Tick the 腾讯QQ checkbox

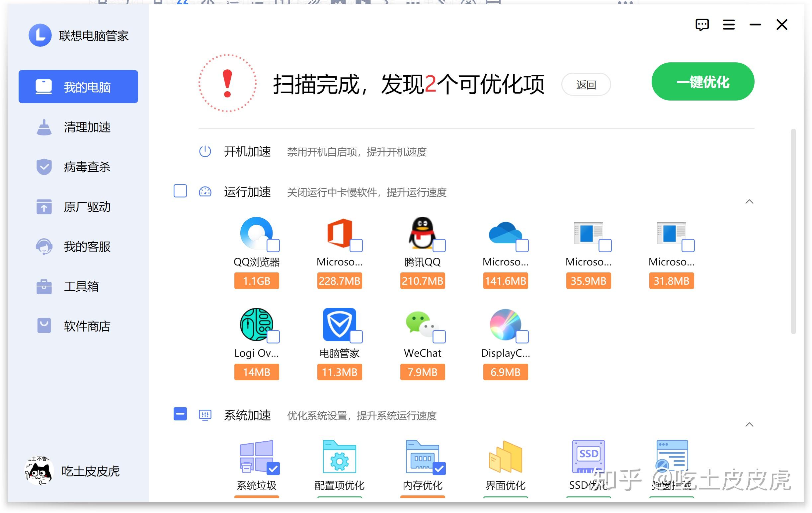coord(439,245)
